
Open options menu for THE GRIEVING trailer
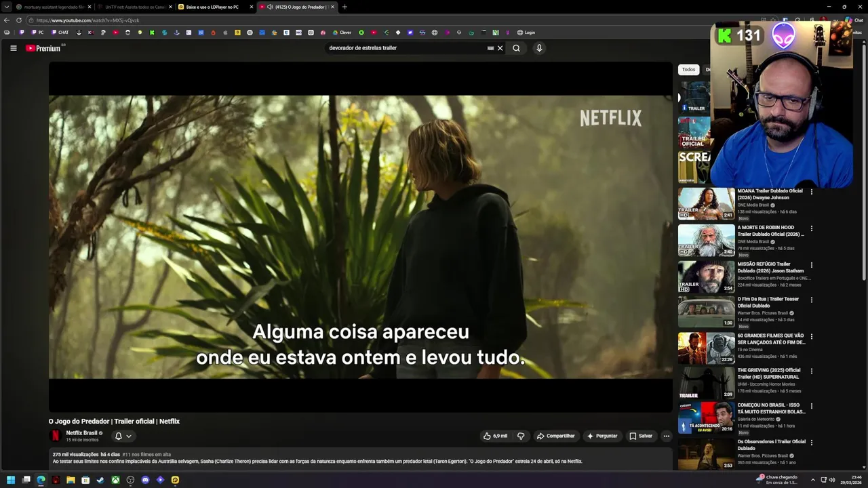(x=811, y=371)
